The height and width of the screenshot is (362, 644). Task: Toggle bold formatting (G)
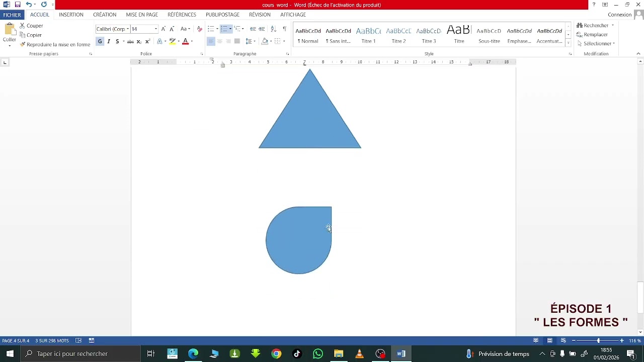point(100,41)
